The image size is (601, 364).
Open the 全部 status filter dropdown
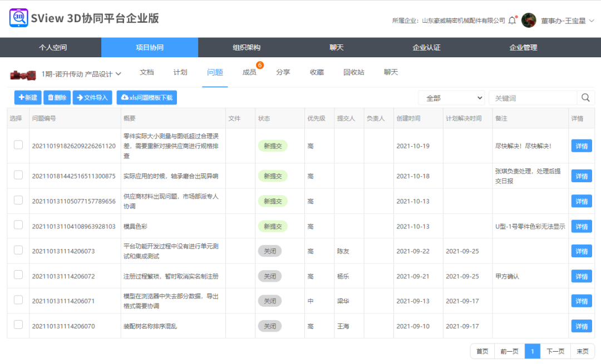(451, 97)
